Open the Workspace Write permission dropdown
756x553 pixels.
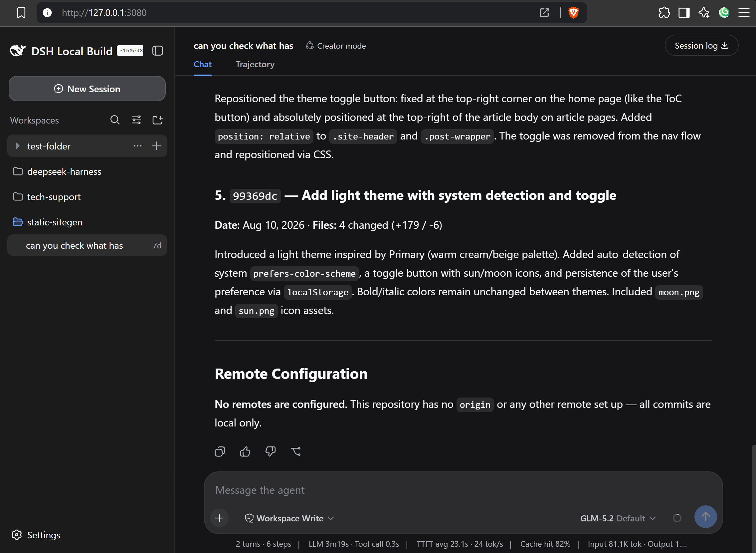(x=290, y=518)
